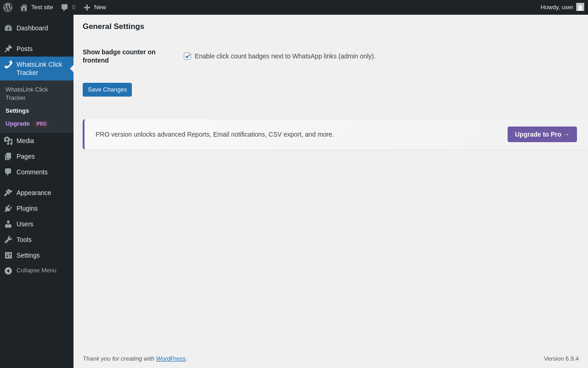
Task: Open the comments bubble in admin bar
Action: (x=65, y=7)
